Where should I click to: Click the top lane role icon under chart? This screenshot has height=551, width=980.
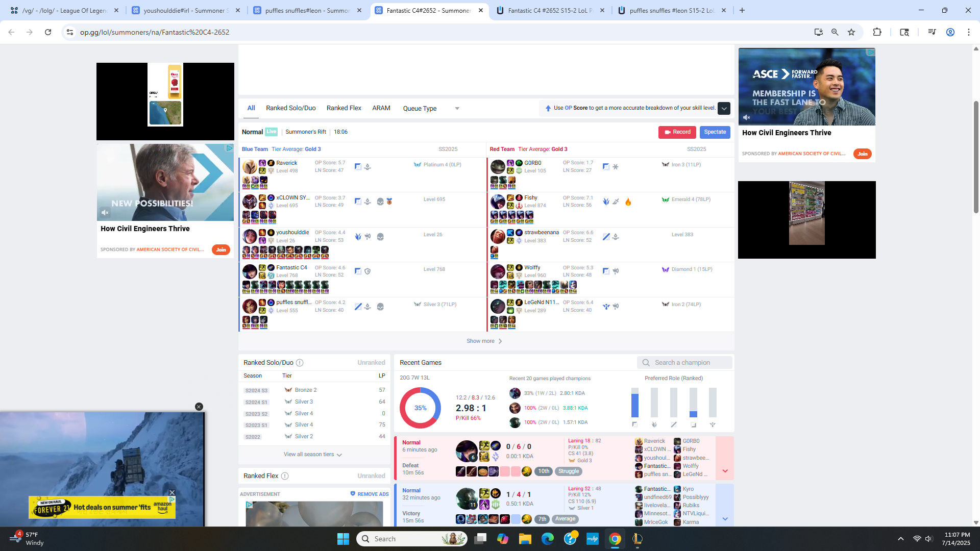634,424
